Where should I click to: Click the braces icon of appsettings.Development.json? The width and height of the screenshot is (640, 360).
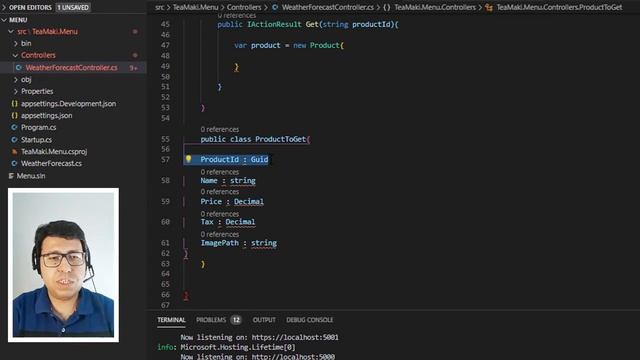click(x=15, y=104)
